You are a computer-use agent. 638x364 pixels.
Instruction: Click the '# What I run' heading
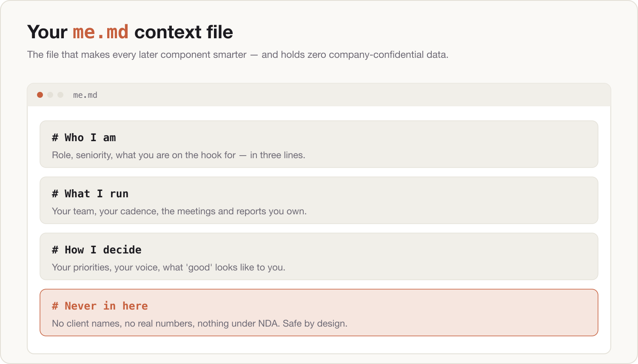pos(90,193)
